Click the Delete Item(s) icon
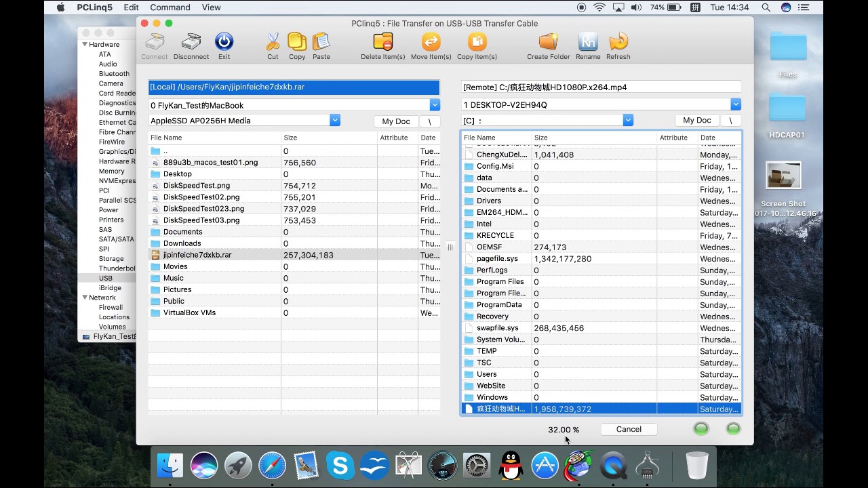The width and height of the screenshot is (868, 488). coord(383,42)
